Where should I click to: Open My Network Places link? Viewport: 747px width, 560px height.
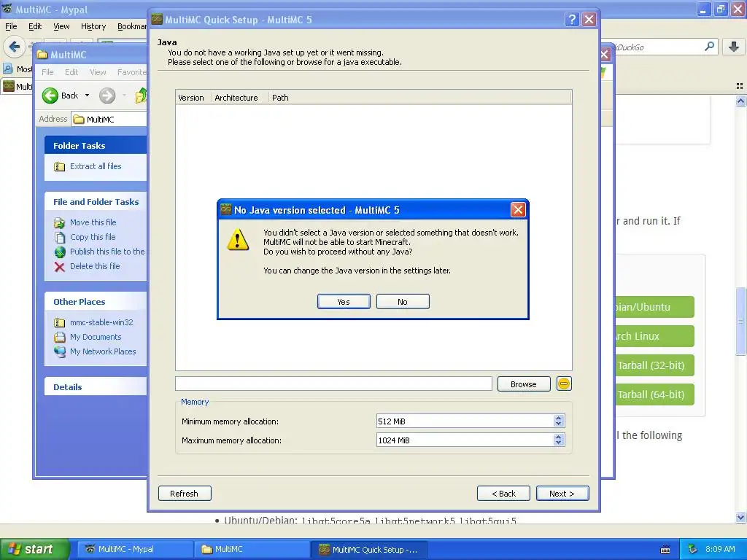pyautogui.click(x=103, y=351)
